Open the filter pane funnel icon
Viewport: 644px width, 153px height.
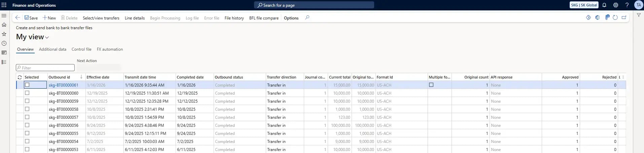(638, 15)
